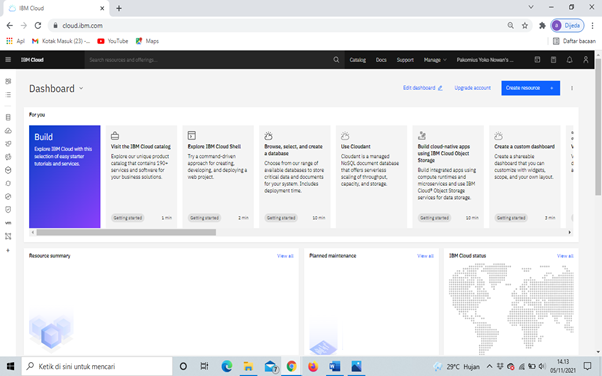Click the zoom magnifier in address bar
The width and height of the screenshot is (602, 376).
click(x=511, y=25)
